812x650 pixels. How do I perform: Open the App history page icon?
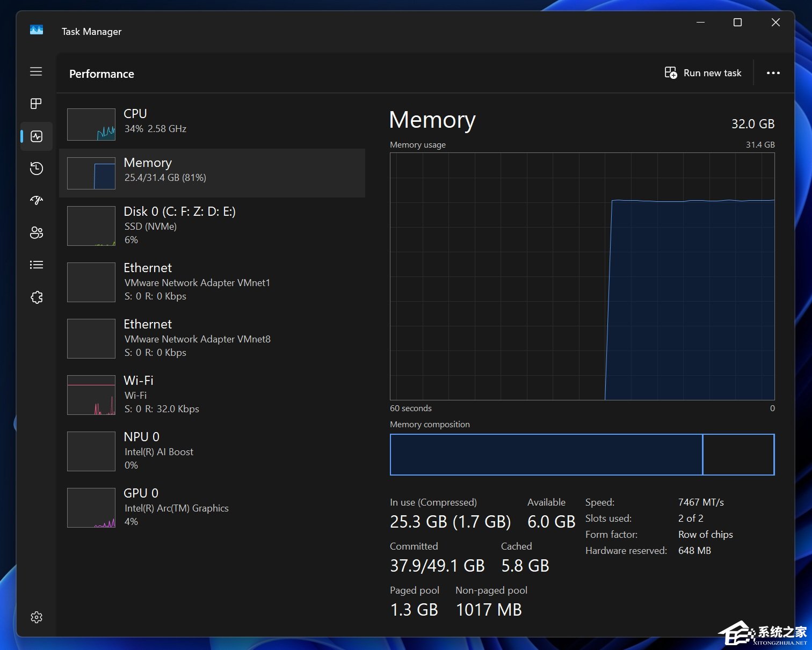pyautogui.click(x=37, y=169)
